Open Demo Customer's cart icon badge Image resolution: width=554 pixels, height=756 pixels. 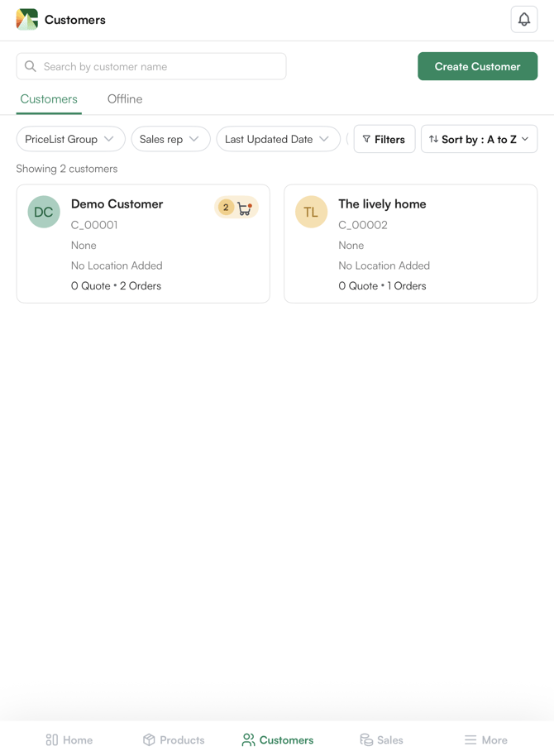click(236, 208)
